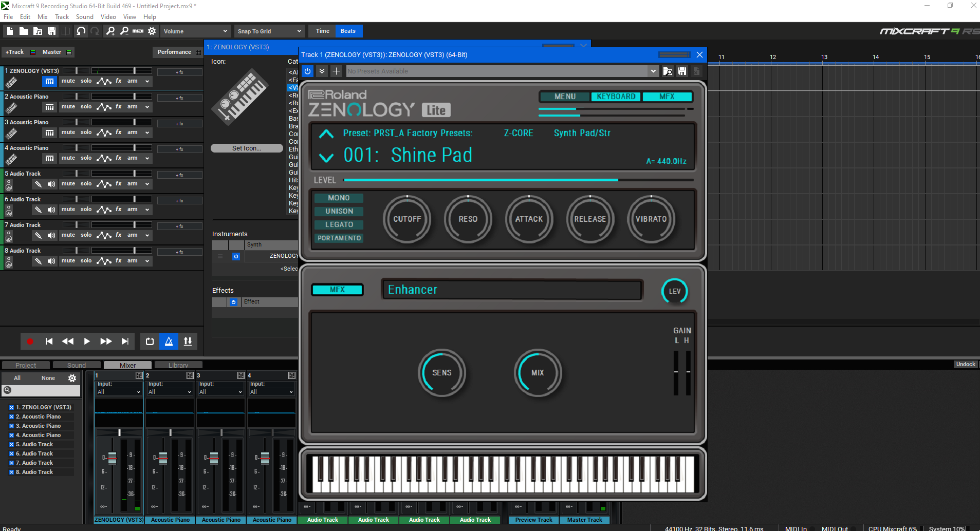This screenshot has height=531, width=980.
Task: Open fx for track 3 Acoustic Piano
Action: (x=119, y=132)
